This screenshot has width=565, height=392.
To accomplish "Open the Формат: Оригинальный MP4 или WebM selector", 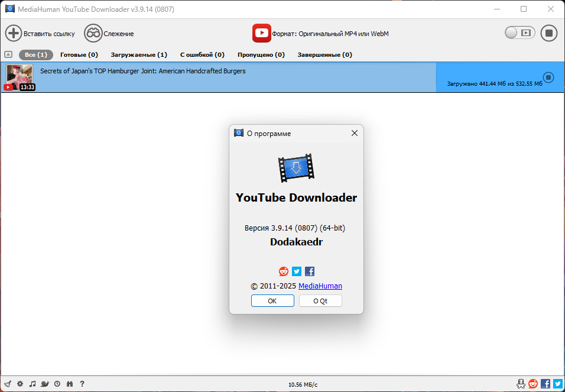I will pyautogui.click(x=320, y=34).
